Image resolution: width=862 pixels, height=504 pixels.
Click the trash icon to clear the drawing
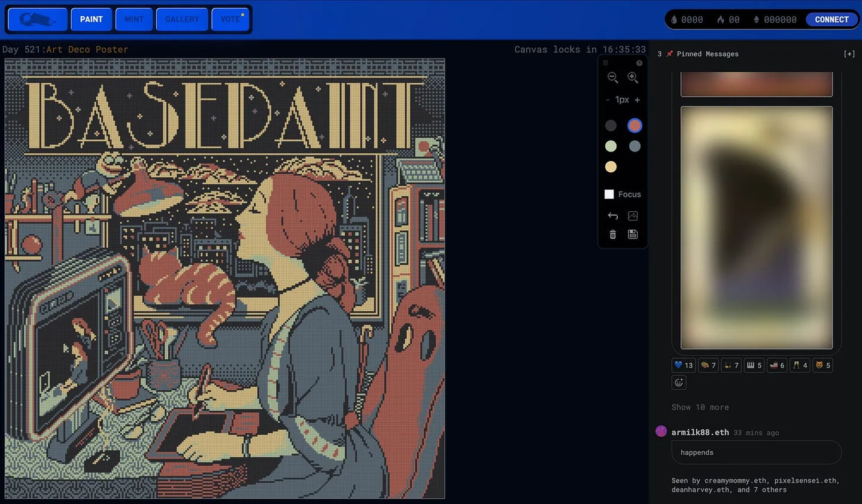tap(612, 235)
